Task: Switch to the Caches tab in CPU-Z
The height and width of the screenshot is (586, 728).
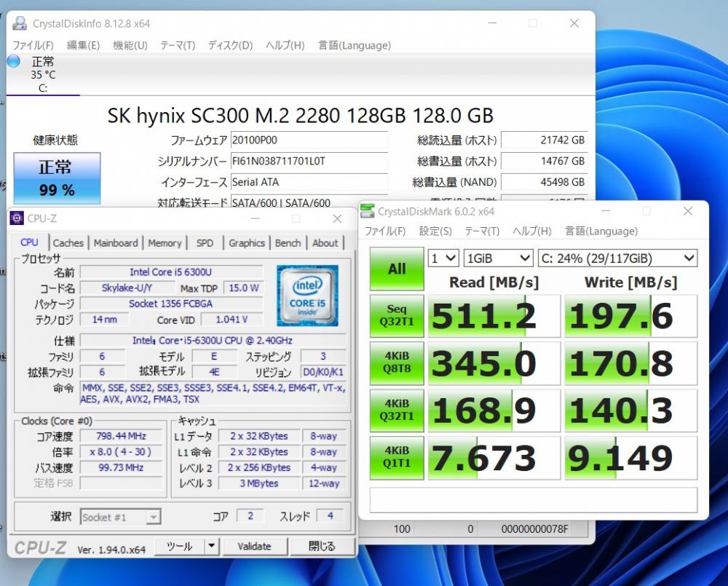Action: click(68, 243)
